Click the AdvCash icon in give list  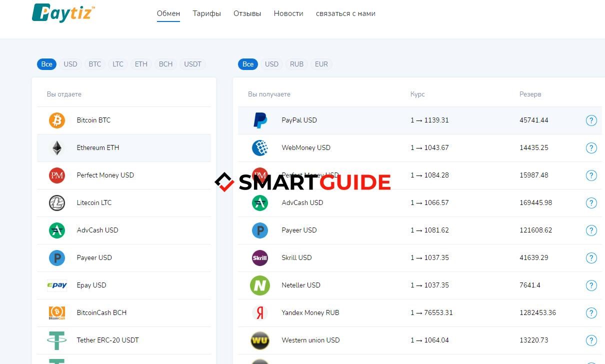coord(57,230)
